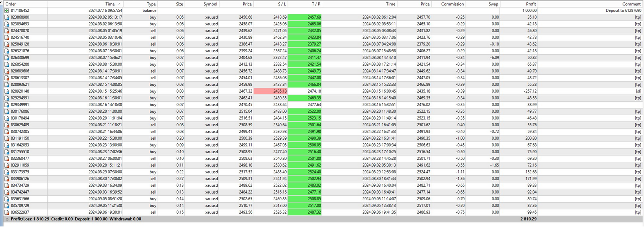Click the buy icon beside order 829349991
The height and width of the screenshot is (227, 644).
pyautogui.click(x=6, y=105)
